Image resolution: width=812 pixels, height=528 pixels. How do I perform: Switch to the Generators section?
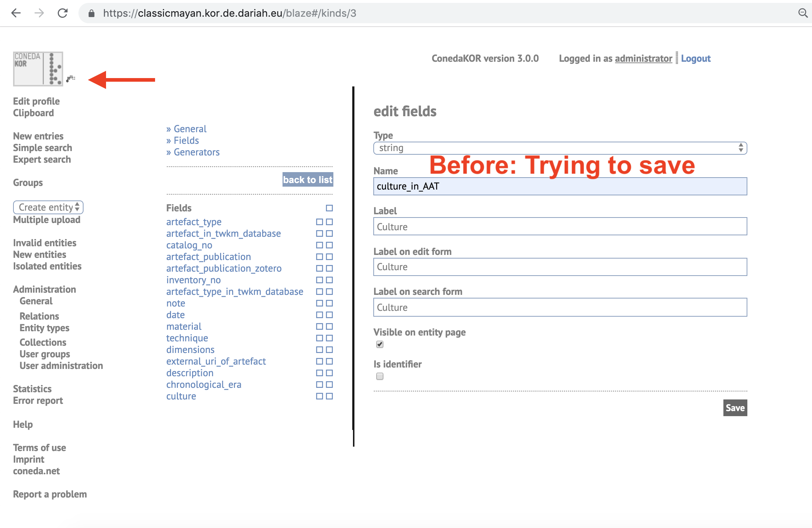tap(196, 152)
